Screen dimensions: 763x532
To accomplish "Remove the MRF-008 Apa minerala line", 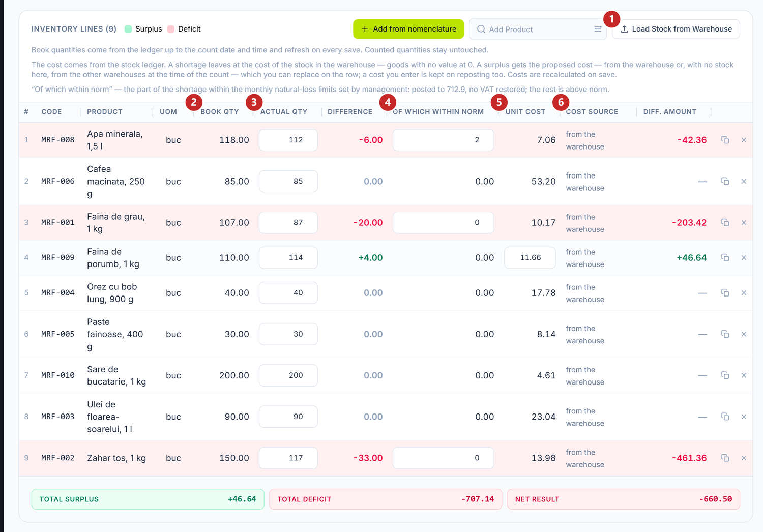I will (744, 140).
